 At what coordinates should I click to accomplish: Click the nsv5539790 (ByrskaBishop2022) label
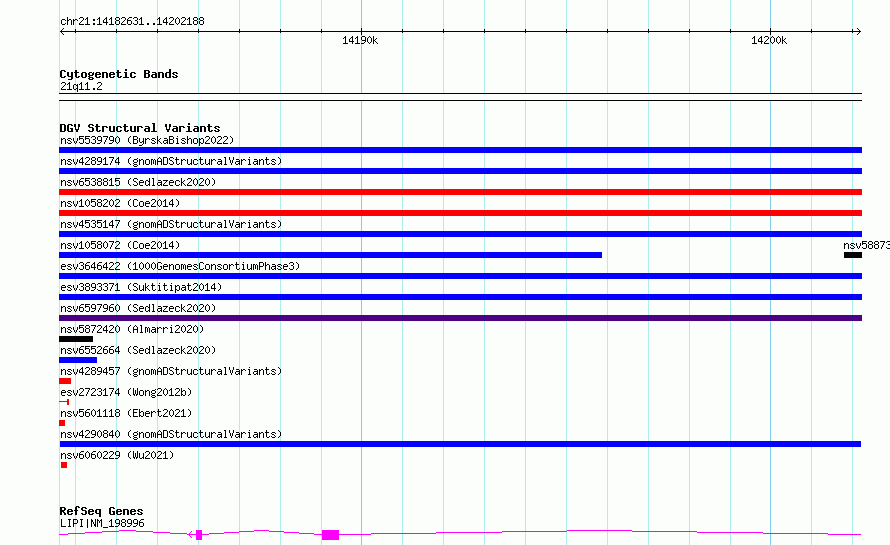pos(147,140)
